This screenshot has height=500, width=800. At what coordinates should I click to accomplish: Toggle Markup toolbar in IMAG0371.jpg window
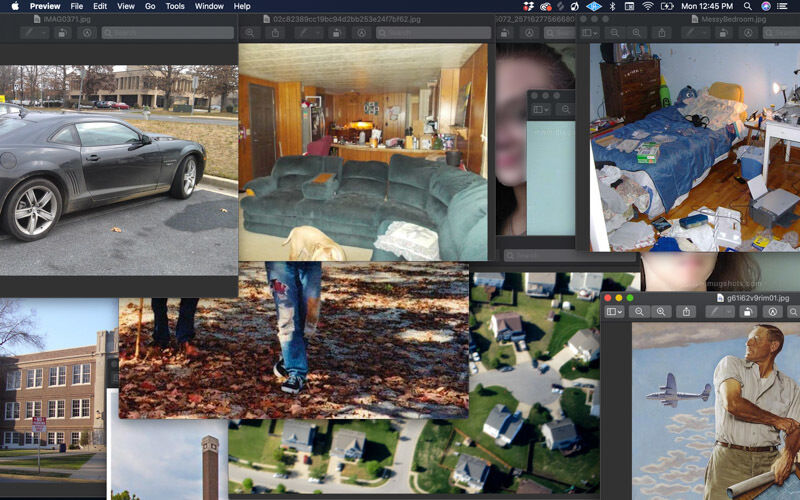click(x=86, y=33)
